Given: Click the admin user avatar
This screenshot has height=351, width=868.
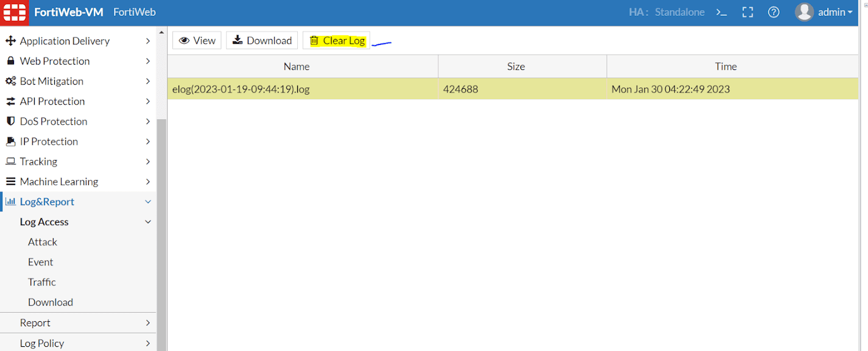Looking at the screenshot, I should tap(804, 12).
